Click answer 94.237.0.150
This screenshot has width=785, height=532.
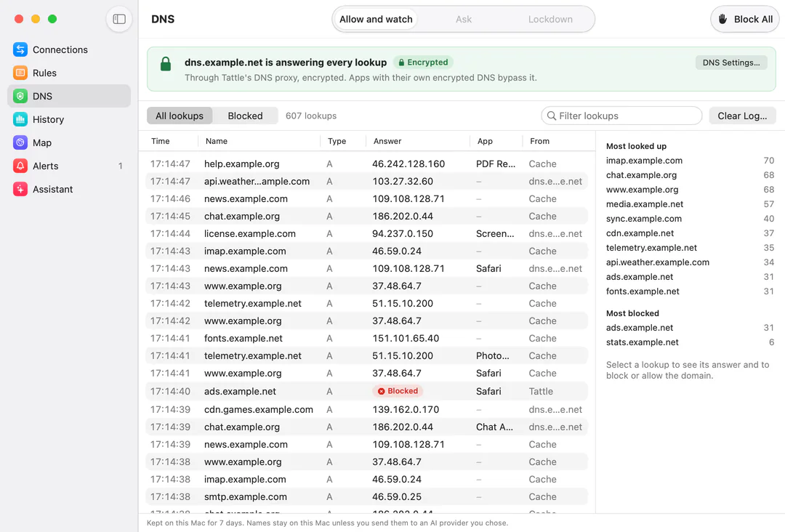402,234
